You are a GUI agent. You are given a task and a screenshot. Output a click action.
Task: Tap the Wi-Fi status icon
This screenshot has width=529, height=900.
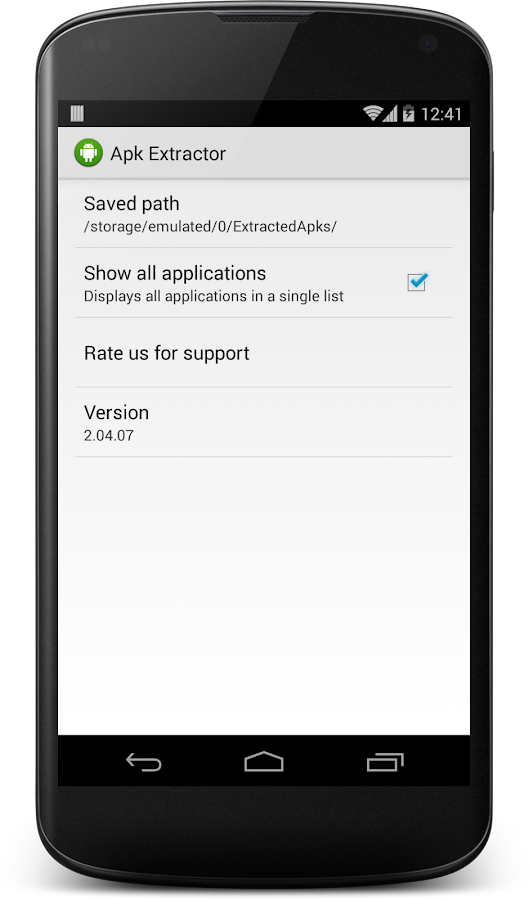[x=372, y=113]
